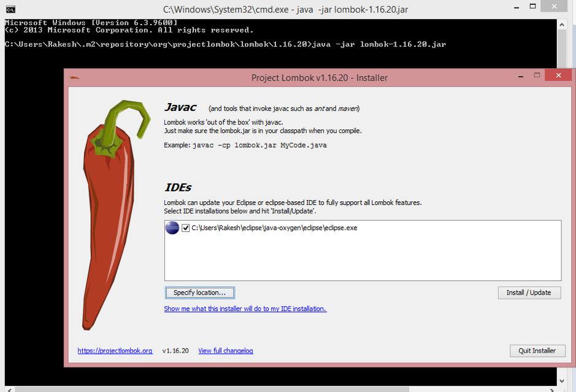
Task: Minimize the cmd.exe window
Action: coord(516,7)
